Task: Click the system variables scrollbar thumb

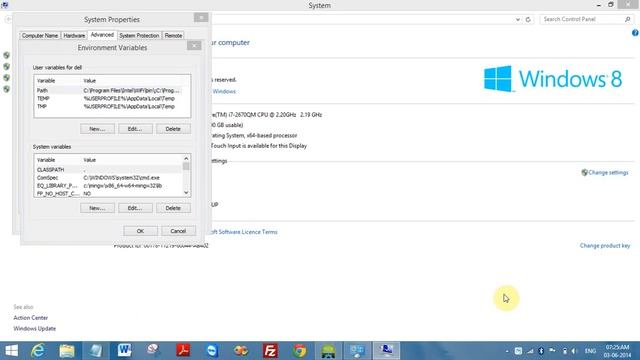Action: click(x=186, y=166)
